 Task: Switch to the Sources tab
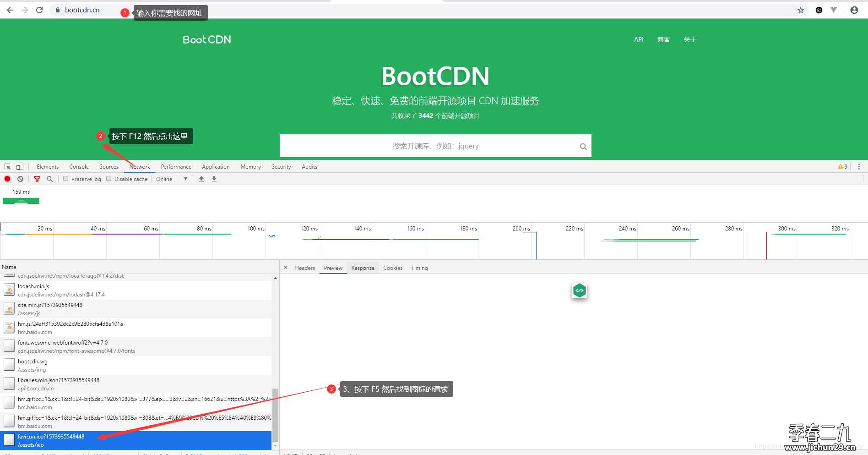(109, 167)
